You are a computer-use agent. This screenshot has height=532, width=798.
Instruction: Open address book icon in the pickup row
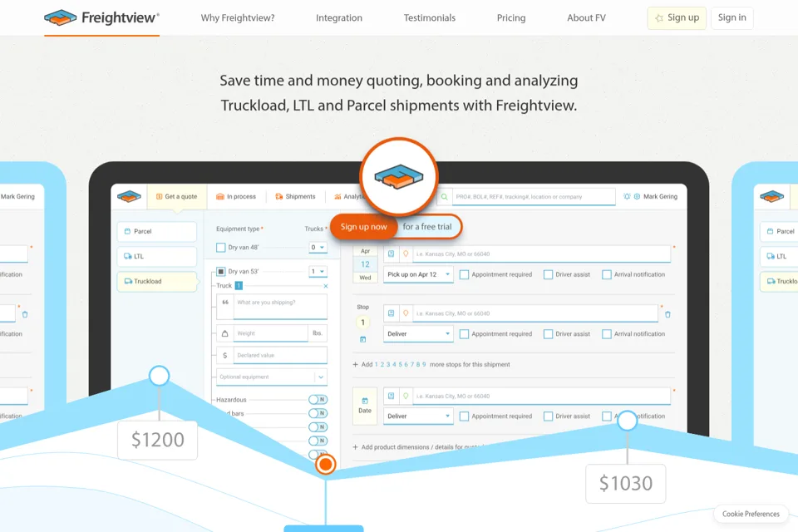(391, 254)
